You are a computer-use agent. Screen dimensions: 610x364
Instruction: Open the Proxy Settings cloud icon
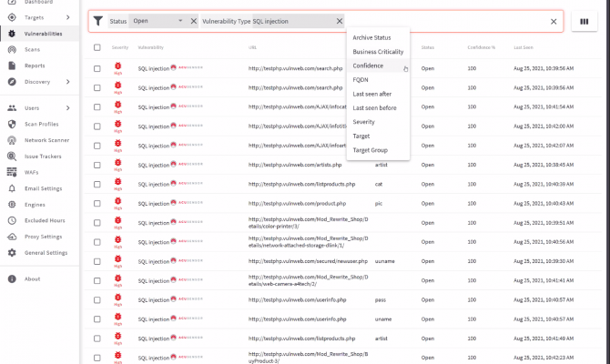12,237
